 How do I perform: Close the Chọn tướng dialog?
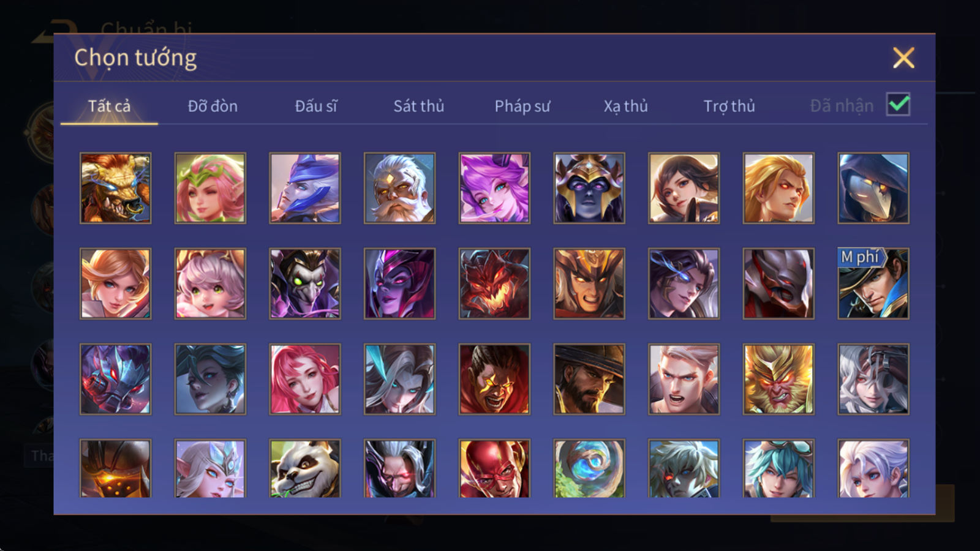903,58
